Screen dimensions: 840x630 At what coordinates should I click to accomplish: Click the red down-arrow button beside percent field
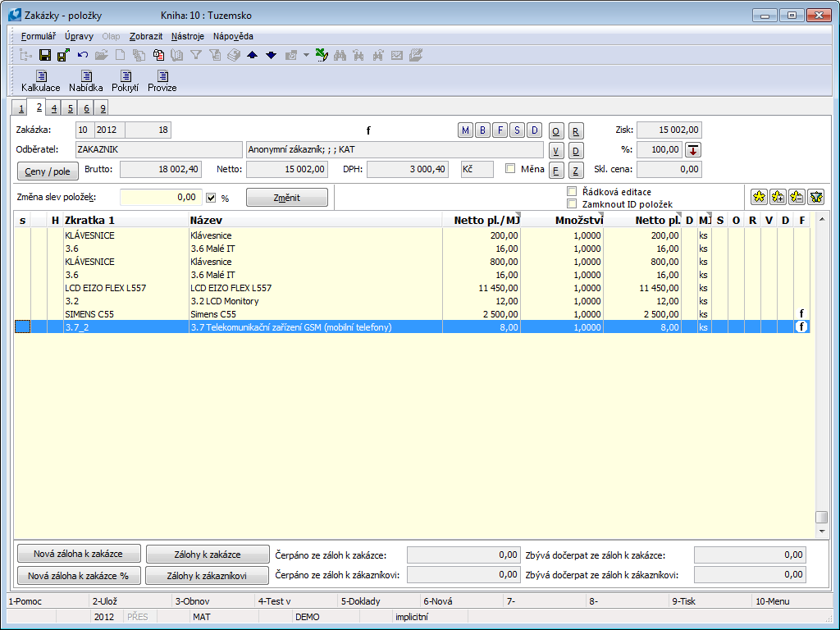693,149
